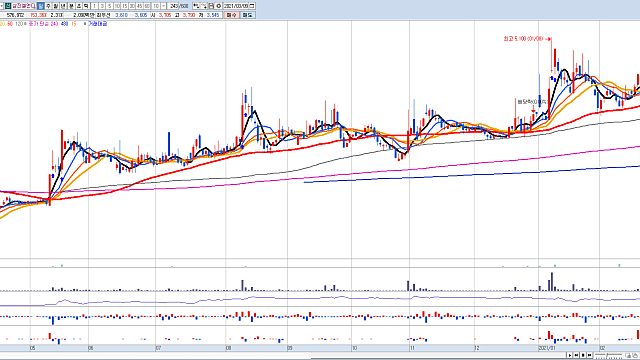Click the candle count field showing 243
Viewport: 640px width, 360px height.
173,6
